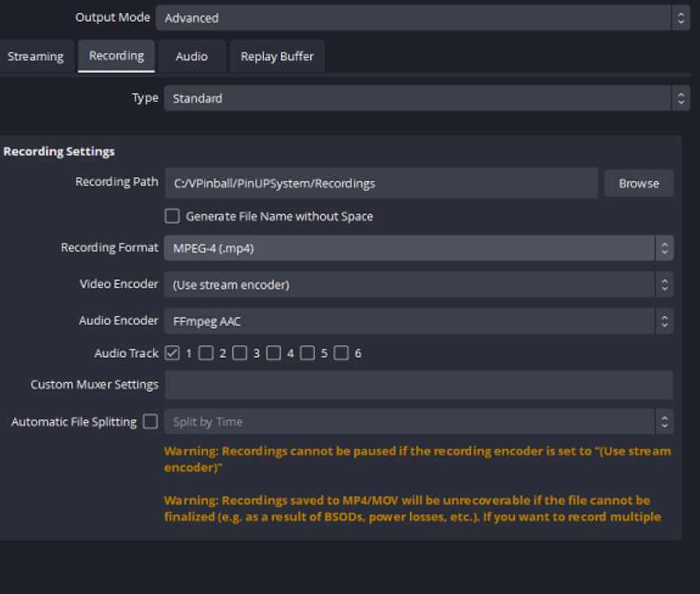The width and height of the screenshot is (700, 594).
Task: Enable Generate File Name without Space
Action: 172,217
